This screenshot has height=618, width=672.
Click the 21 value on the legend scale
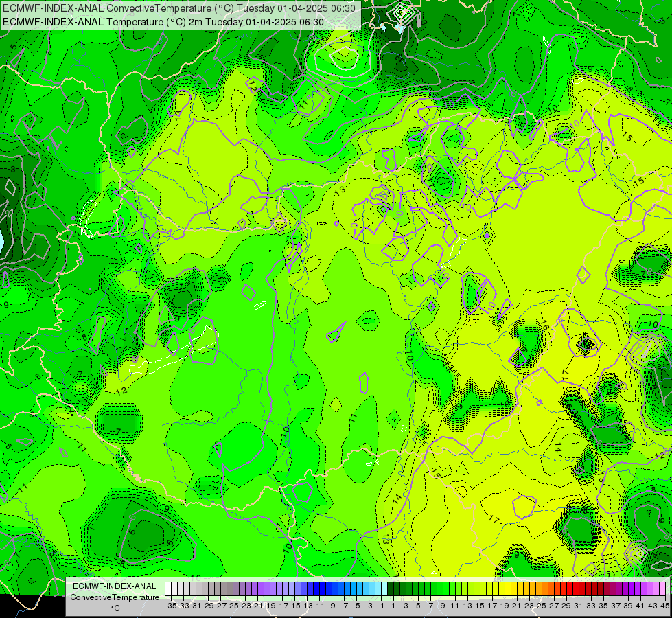(x=517, y=606)
